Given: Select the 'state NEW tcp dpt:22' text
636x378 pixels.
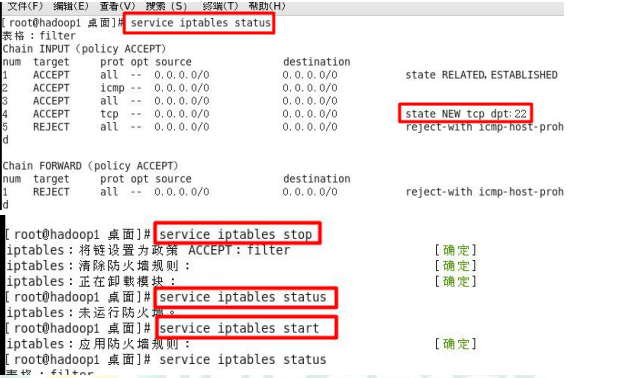Looking at the screenshot, I should tap(466, 114).
